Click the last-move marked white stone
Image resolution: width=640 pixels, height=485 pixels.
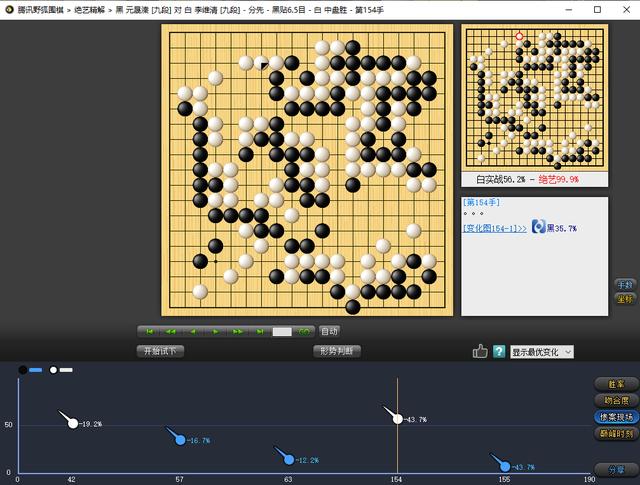[261, 63]
